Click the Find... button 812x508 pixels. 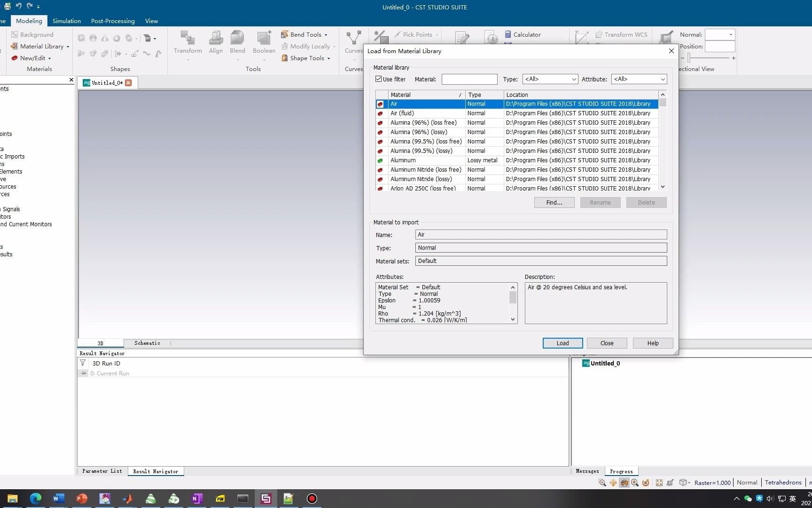point(554,202)
